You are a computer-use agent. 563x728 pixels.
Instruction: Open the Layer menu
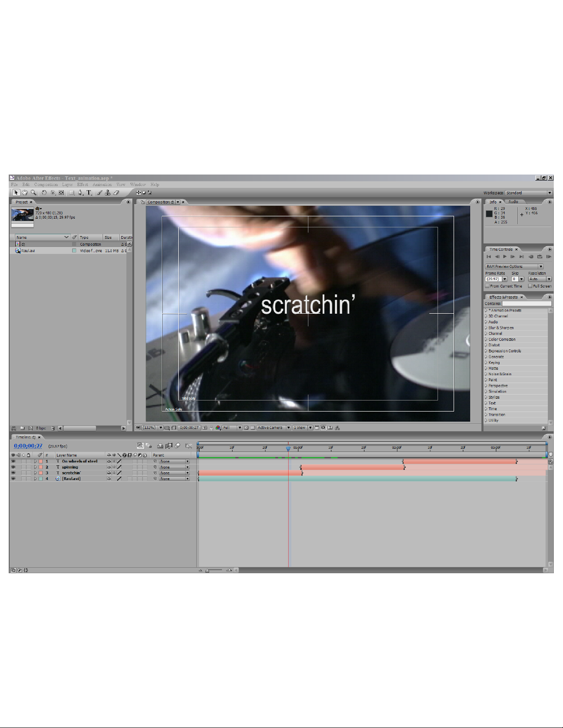click(x=67, y=185)
